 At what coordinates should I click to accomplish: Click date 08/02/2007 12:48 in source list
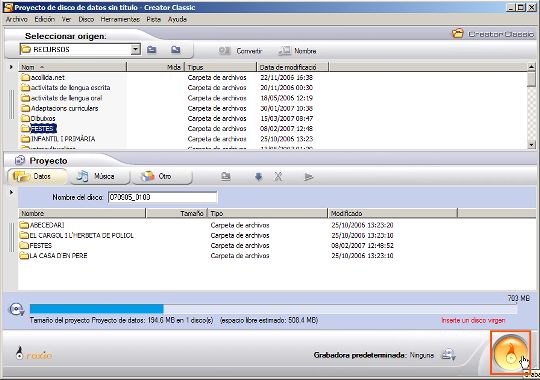coord(287,129)
